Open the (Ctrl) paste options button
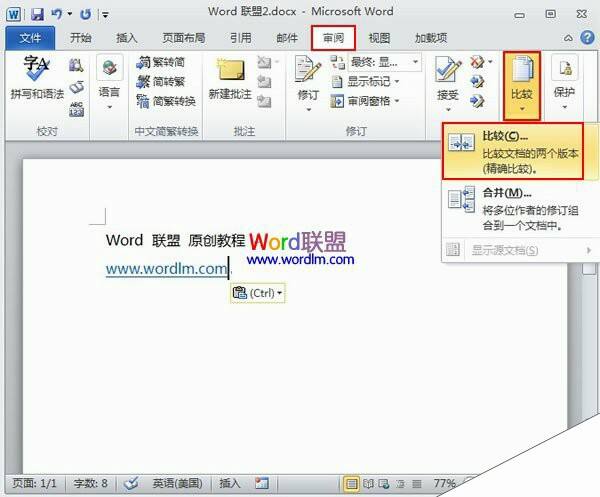The image size is (600, 497). (x=258, y=293)
